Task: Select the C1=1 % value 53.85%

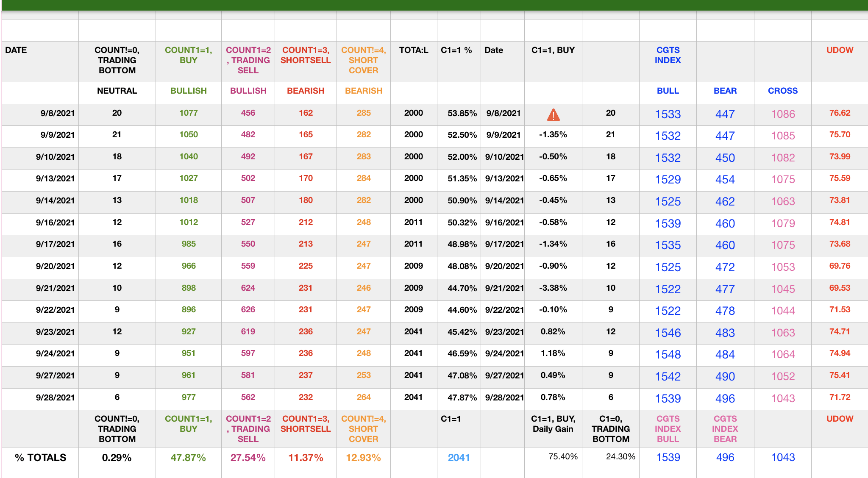Action: 462,113
